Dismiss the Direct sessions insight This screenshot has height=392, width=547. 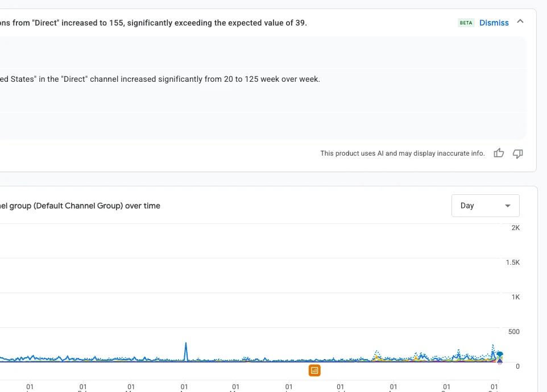click(x=494, y=23)
